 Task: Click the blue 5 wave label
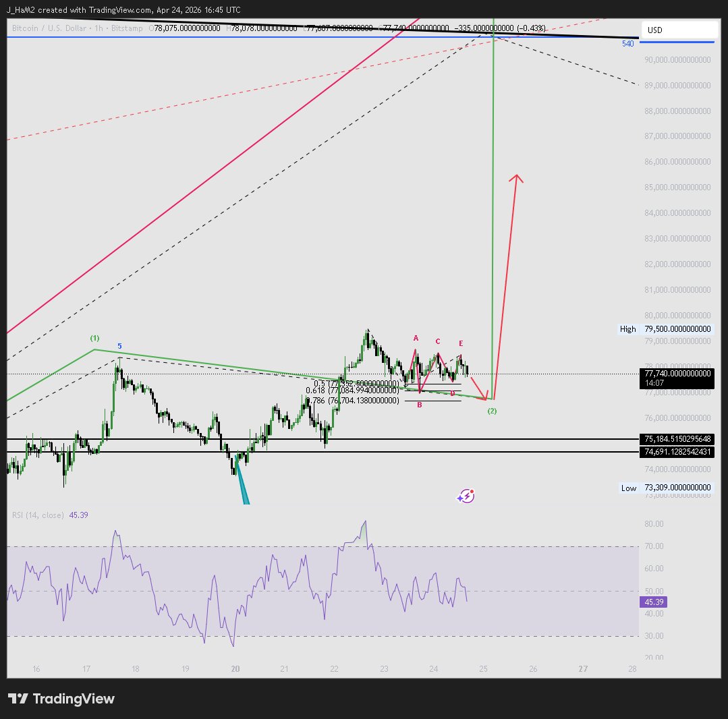click(119, 346)
